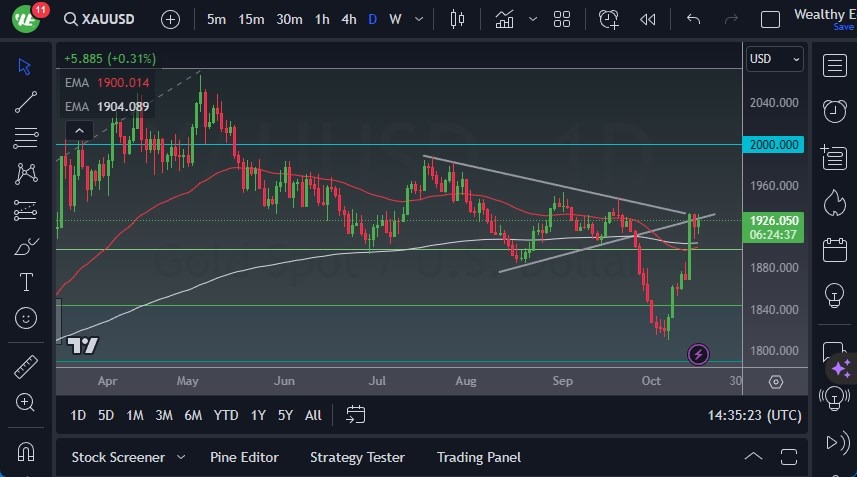Image resolution: width=857 pixels, height=477 pixels.
Task: Open the Alerts clock icon in right sidebar
Action: coord(834,110)
